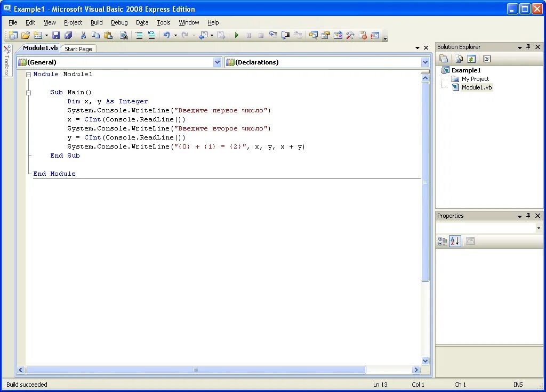
Task: Open the Help menu
Action: pyautogui.click(x=213, y=22)
